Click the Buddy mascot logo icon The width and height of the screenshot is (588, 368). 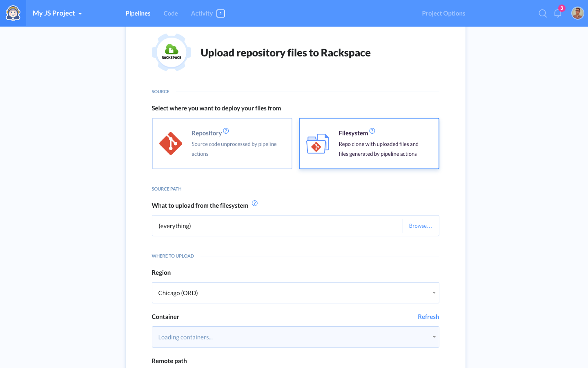13,13
